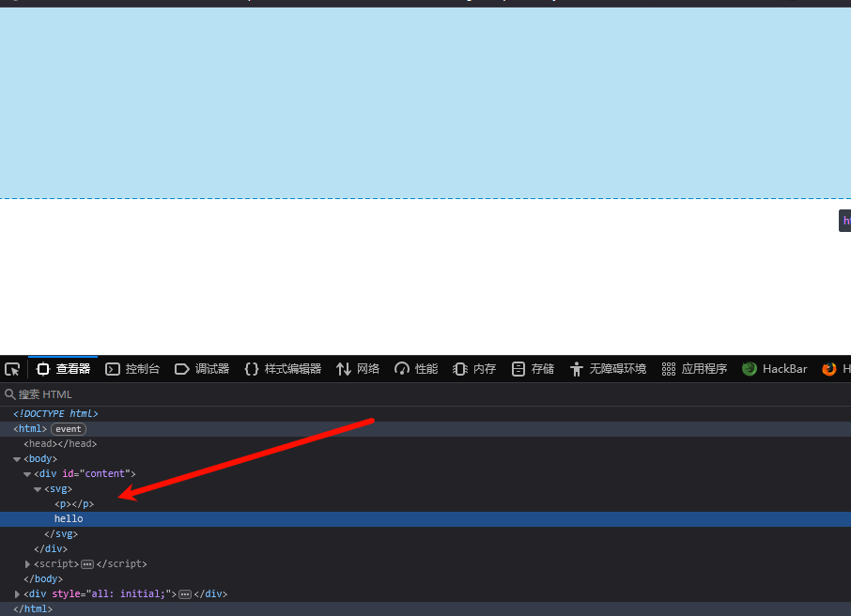This screenshot has height=616, width=851.
Task: Open the 内存 Memory tab
Action: pos(474,369)
